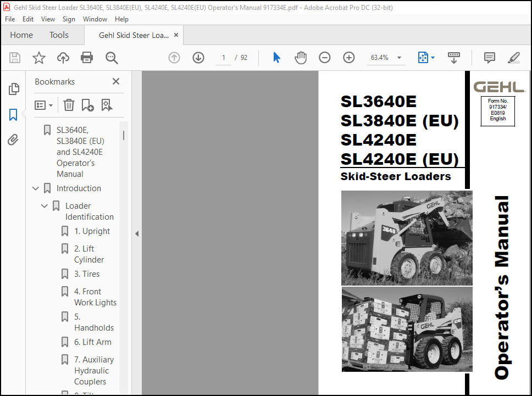The height and width of the screenshot is (396, 532).
Task: Jump to 7. Auxiliary Hydraulic Couplers bookmark
Action: pos(94,371)
